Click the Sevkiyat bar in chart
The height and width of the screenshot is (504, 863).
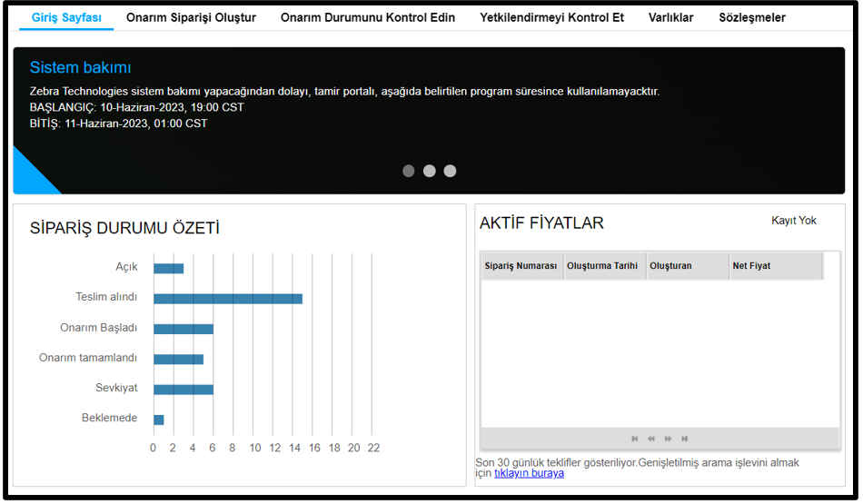(184, 390)
